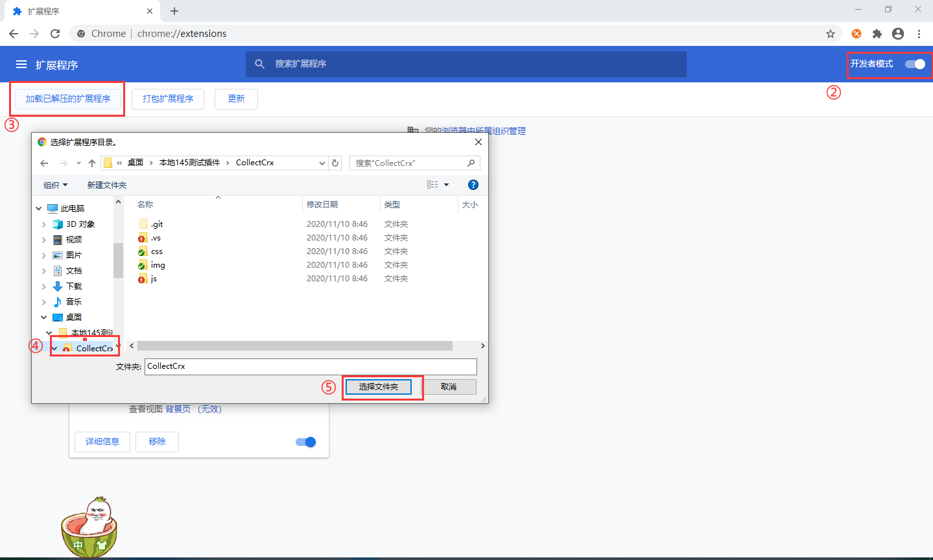Refresh the folder with dialog refresh icon
The width and height of the screenshot is (933, 560).
coord(335,163)
